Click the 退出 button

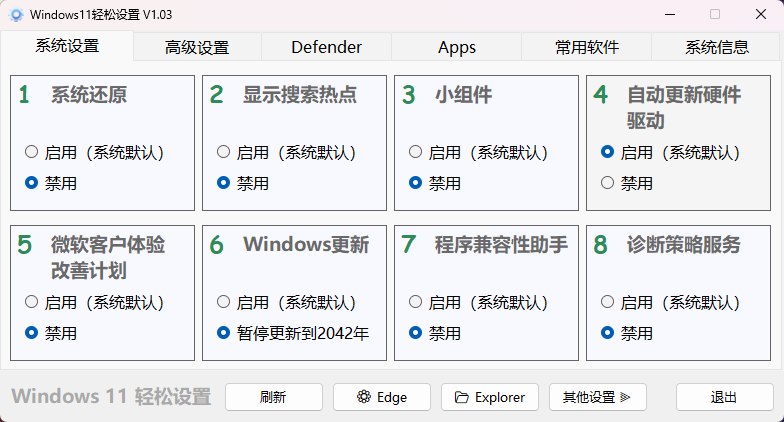724,397
